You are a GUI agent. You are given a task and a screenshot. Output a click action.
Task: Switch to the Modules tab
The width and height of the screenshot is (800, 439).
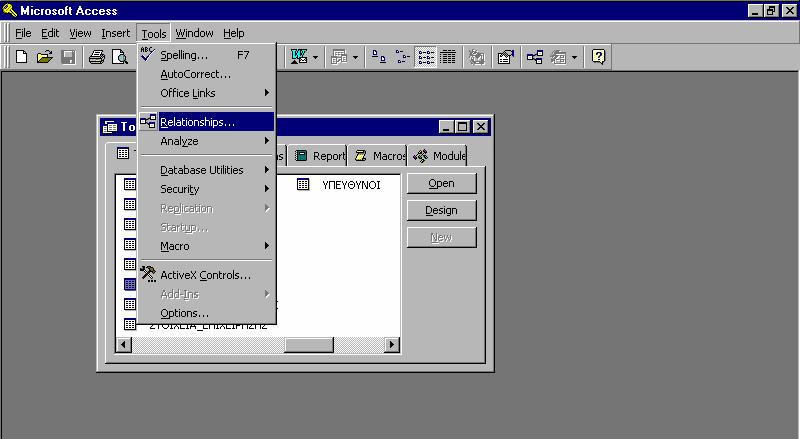(x=438, y=156)
